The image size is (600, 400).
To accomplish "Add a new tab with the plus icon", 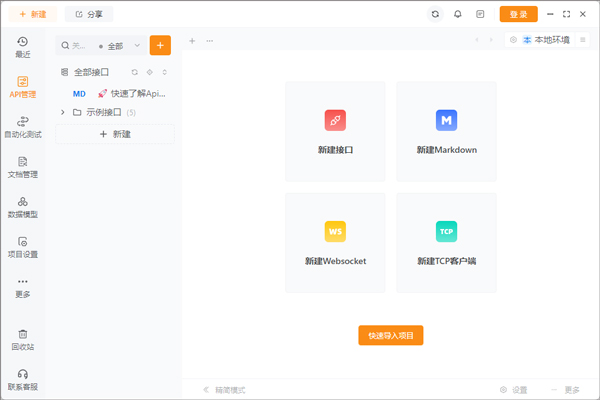I will [x=192, y=40].
